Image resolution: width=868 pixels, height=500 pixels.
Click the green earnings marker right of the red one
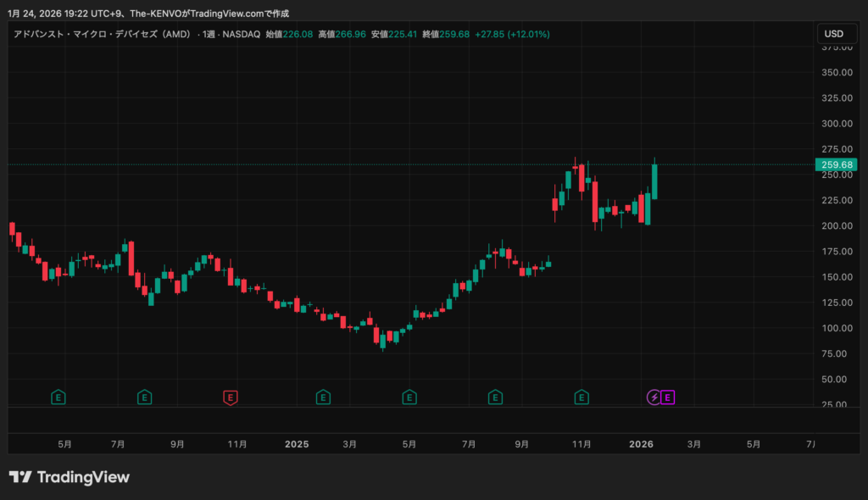323,397
